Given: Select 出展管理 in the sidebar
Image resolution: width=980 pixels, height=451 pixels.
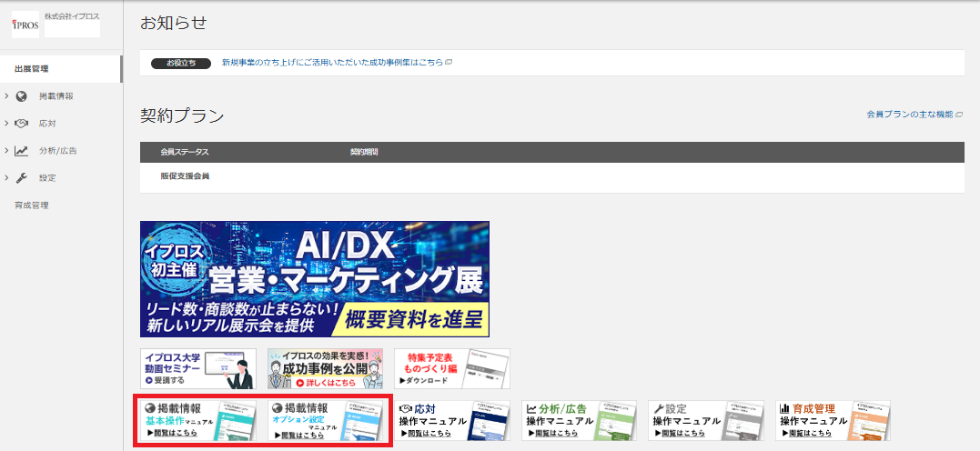Looking at the screenshot, I should (32, 68).
